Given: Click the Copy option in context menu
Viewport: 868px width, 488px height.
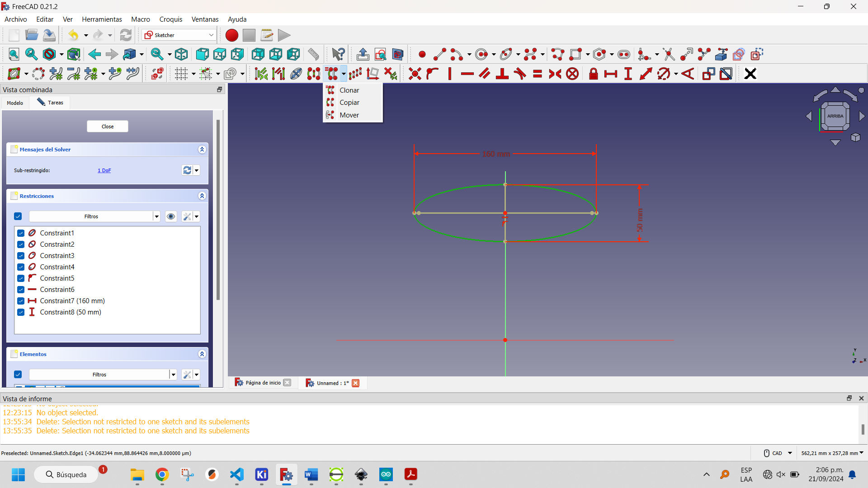Looking at the screenshot, I should [x=349, y=102].
